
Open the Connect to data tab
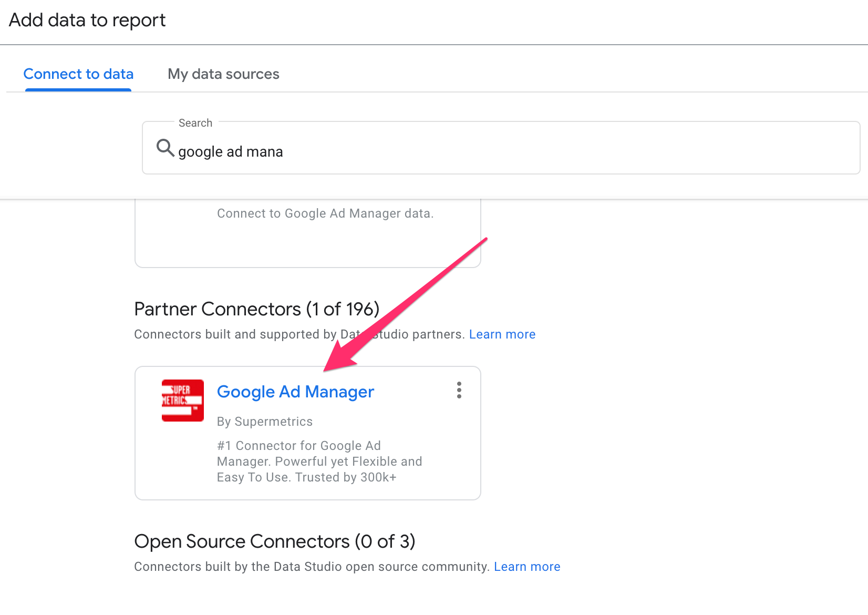tap(78, 74)
